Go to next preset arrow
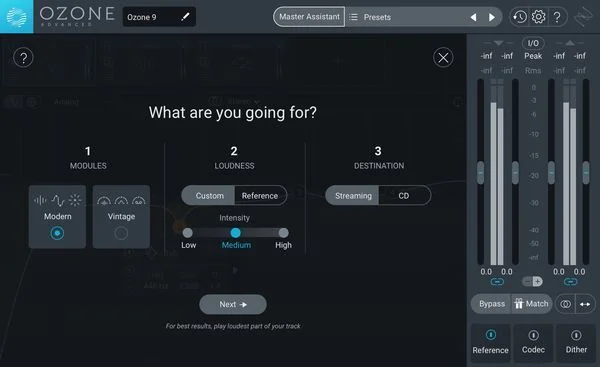 pos(492,17)
